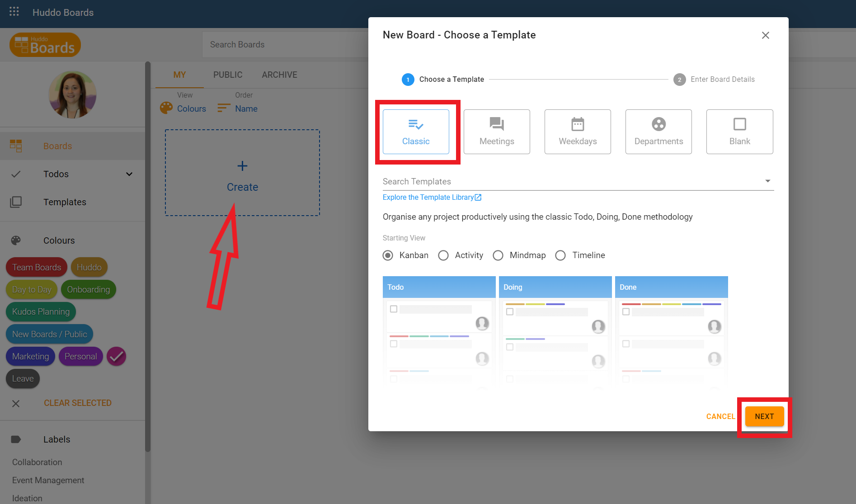The width and height of the screenshot is (856, 504).
Task: Select the Activity starting view
Action: (443, 255)
